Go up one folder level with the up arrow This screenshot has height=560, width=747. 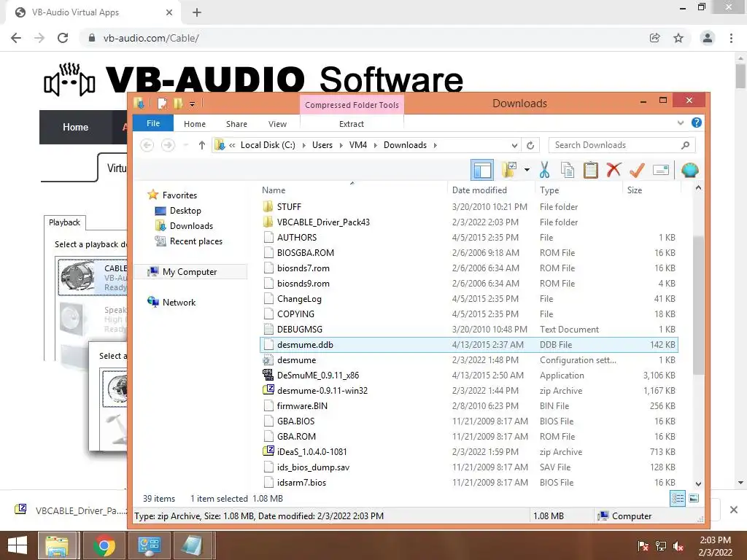(x=202, y=145)
